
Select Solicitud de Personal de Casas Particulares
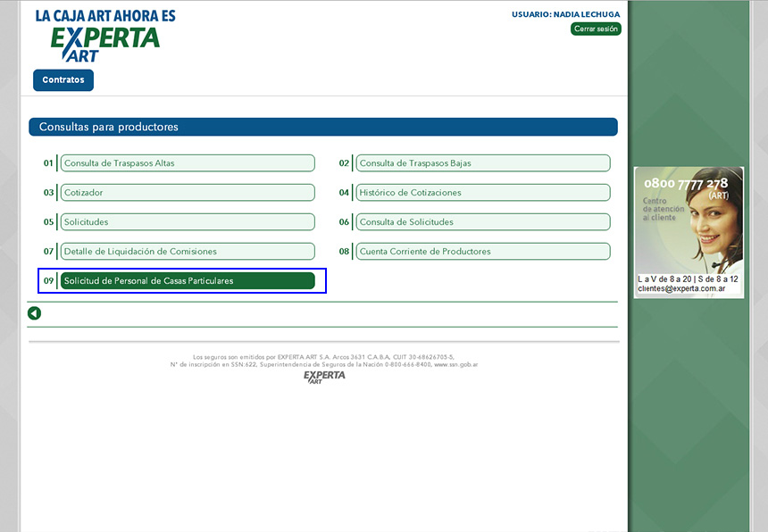[188, 280]
